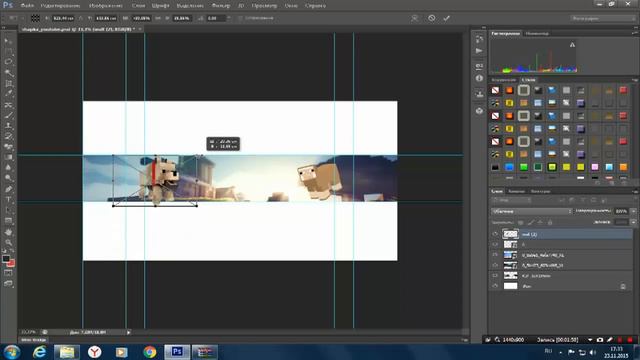Select the Lasso tool
Screen dimensions: 640x360
[x=8, y=62]
